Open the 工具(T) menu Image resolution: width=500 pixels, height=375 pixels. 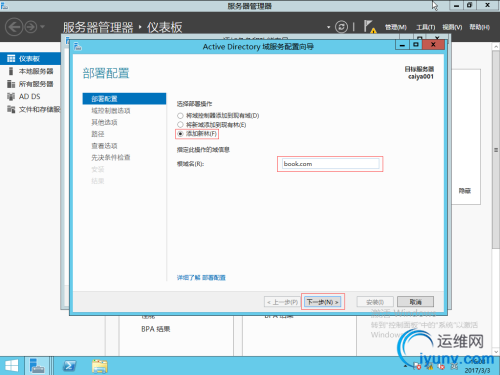click(425, 27)
